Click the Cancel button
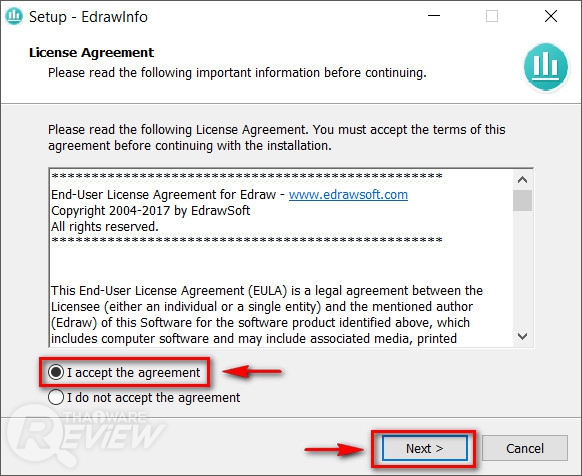Viewport: 582px width, 476px height. 525,448
